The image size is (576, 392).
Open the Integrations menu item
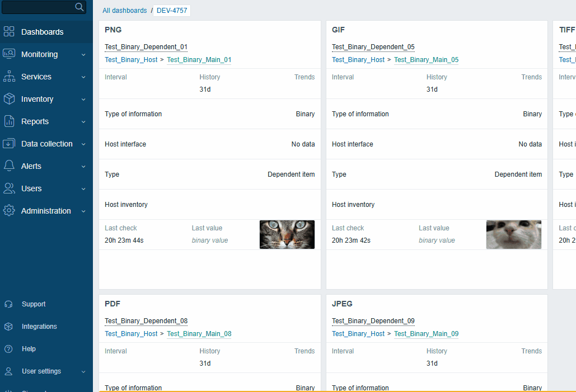coord(39,327)
